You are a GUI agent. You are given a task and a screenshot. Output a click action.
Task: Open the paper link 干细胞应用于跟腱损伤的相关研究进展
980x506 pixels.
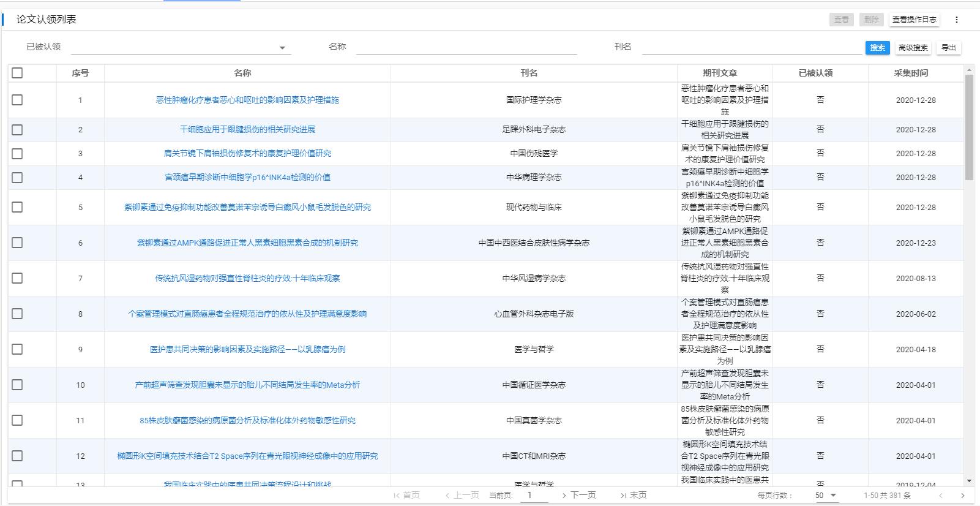tap(247, 129)
